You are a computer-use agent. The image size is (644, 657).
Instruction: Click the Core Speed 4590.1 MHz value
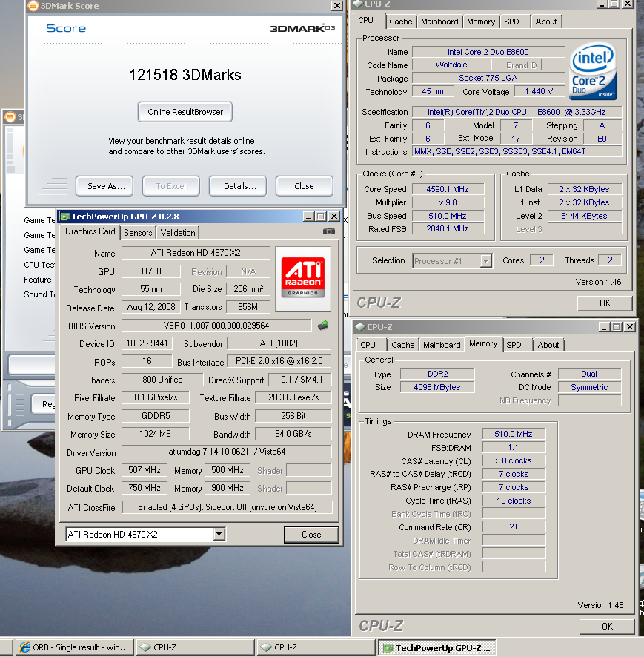click(448, 189)
